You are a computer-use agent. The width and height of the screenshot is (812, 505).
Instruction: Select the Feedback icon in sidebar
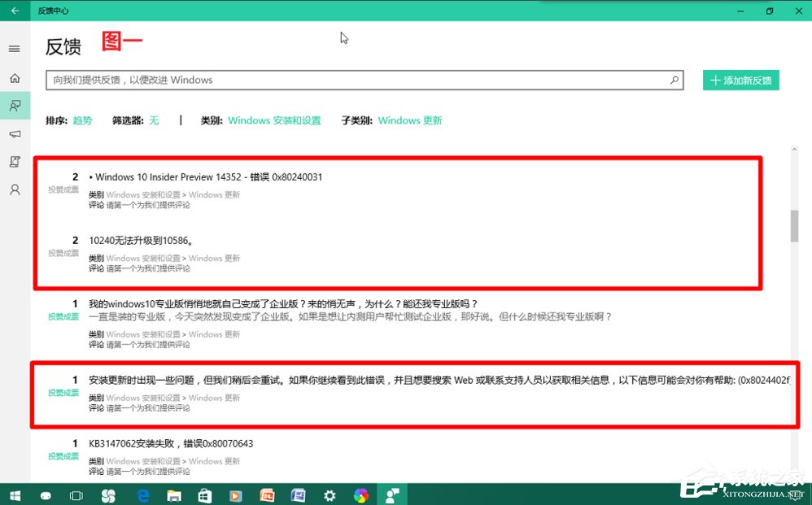pyautogui.click(x=14, y=105)
